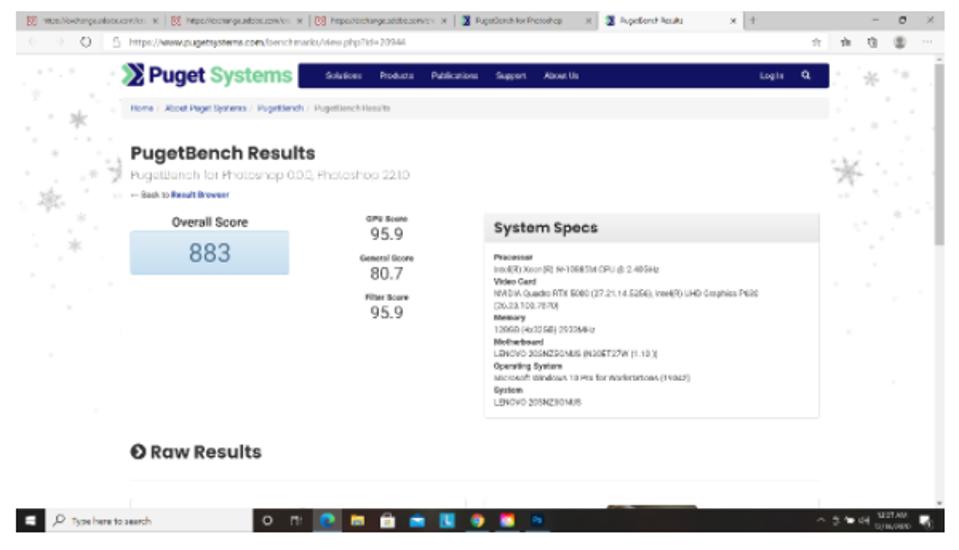Go to Home breadcrumb

click(142, 108)
